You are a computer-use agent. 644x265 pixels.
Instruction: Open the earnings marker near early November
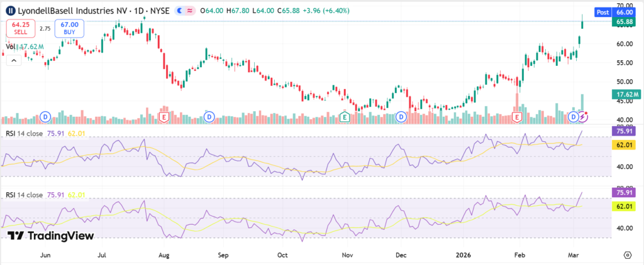pos(344,117)
